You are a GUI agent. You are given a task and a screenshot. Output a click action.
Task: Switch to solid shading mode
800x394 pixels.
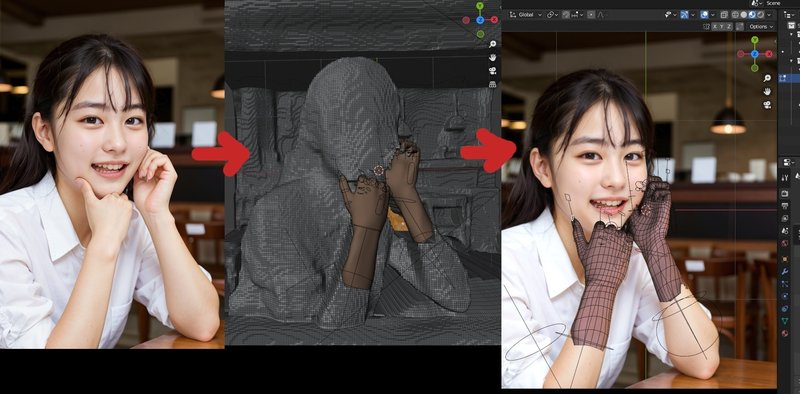point(743,14)
